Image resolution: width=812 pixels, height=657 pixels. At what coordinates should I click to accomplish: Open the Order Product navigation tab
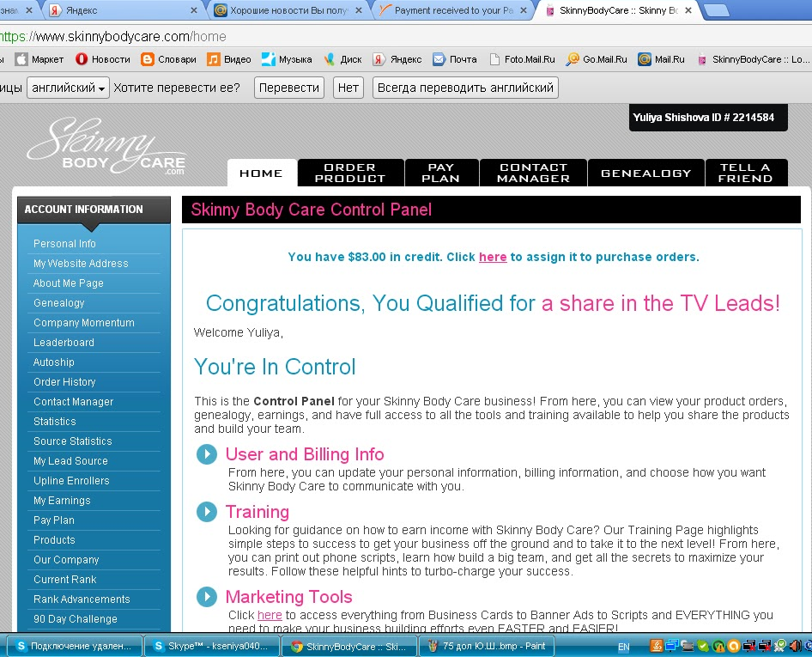point(349,173)
